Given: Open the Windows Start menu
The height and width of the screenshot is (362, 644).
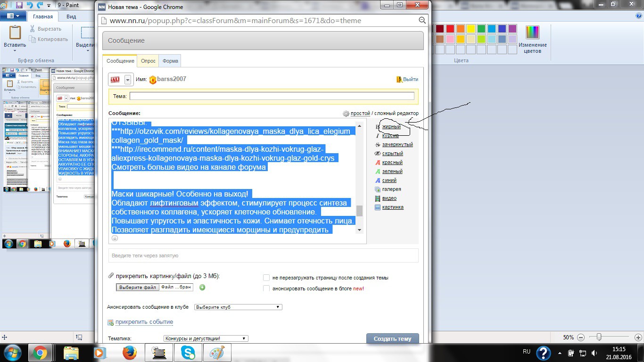Looking at the screenshot, I should point(12,353).
